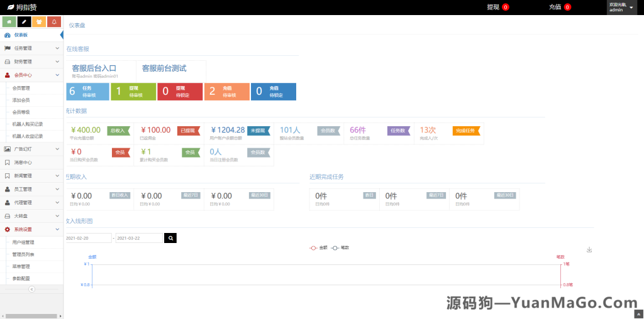Expand the 财务管理 sidebar menu
Image resolution: width=644 pixels, height=319 pixels.
pos(31,62)
